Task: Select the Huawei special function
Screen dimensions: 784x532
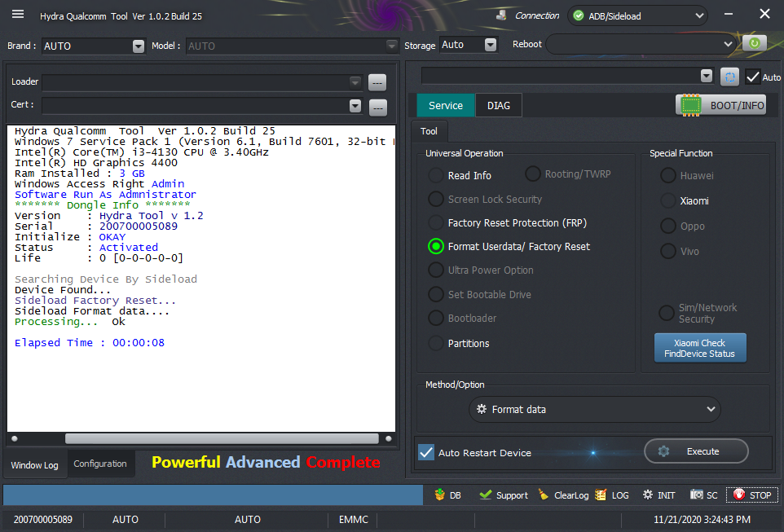Action: [668, 175]
